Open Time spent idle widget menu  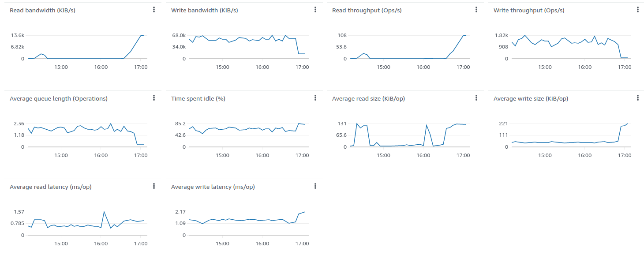315,98
